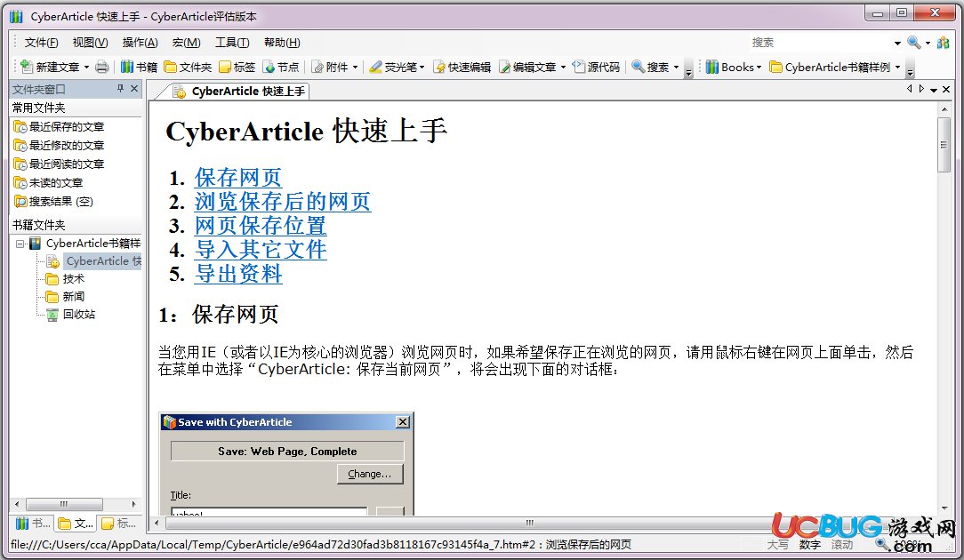Expand the toolbar 搜索 dropdown arrow

pos(676,67)
